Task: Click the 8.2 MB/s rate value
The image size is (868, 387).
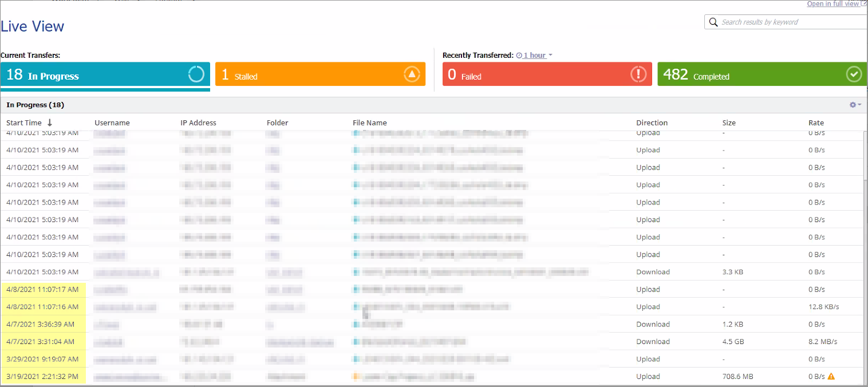Action: (x=823, y=342)
